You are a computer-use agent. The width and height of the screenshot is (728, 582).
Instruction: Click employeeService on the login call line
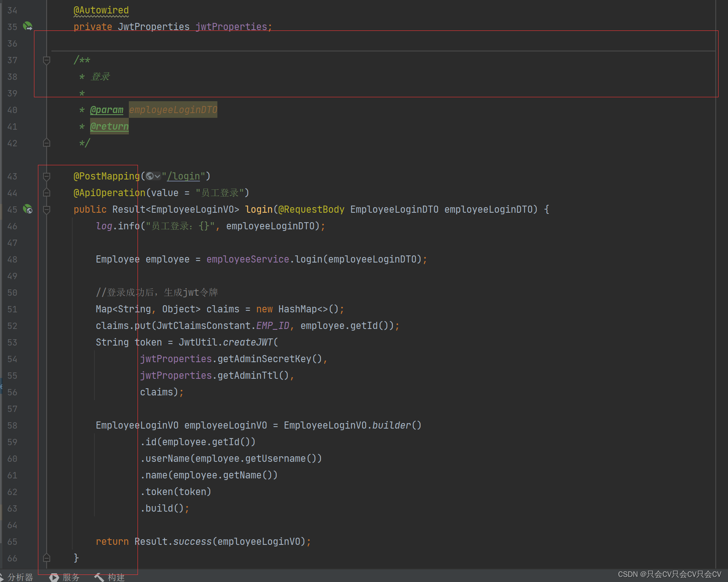[x=248, y=259]
